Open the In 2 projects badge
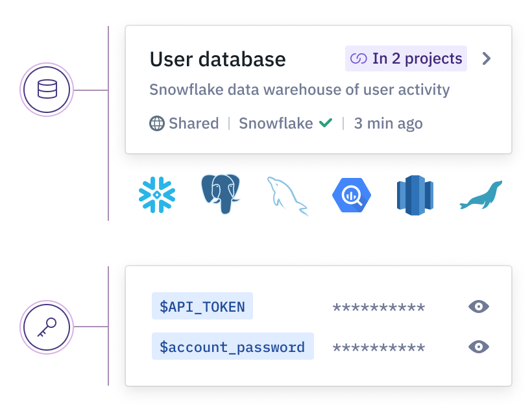The height and width of the screenshot is (413, 532). point(406,58)
